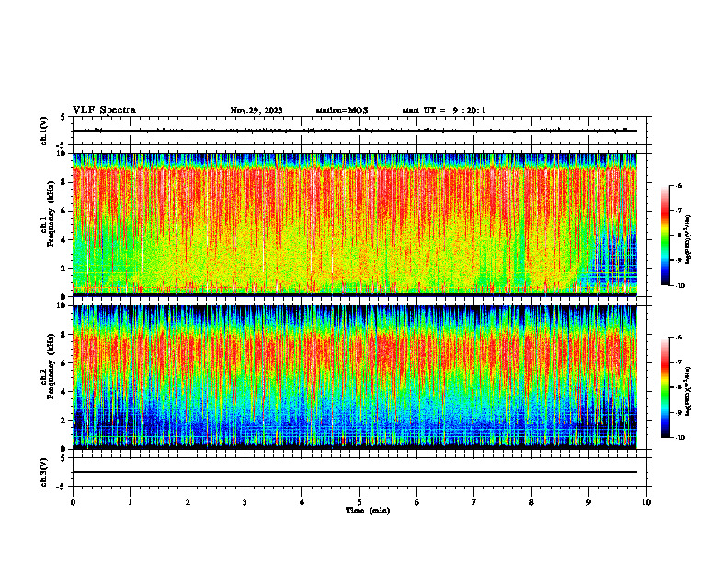The image size is (728, 563).
Task: Click time axis tick label "2"
Action: pyautogui.click(x=188, y=502)
